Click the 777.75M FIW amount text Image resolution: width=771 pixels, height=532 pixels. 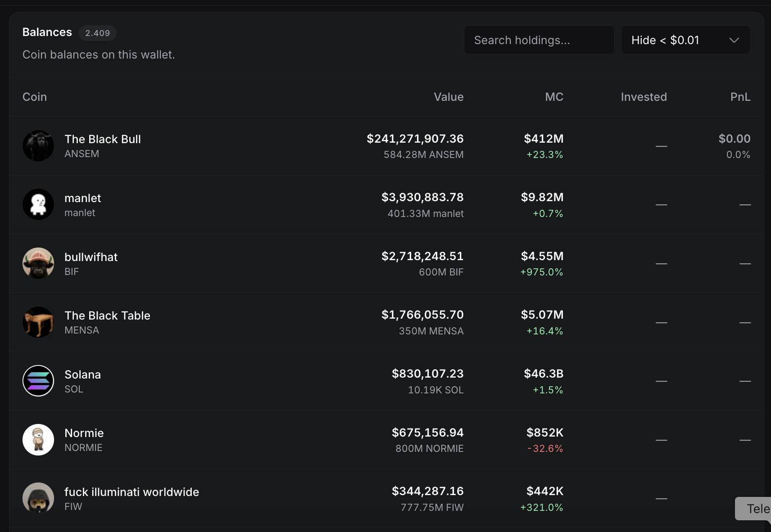pos(432,507)
